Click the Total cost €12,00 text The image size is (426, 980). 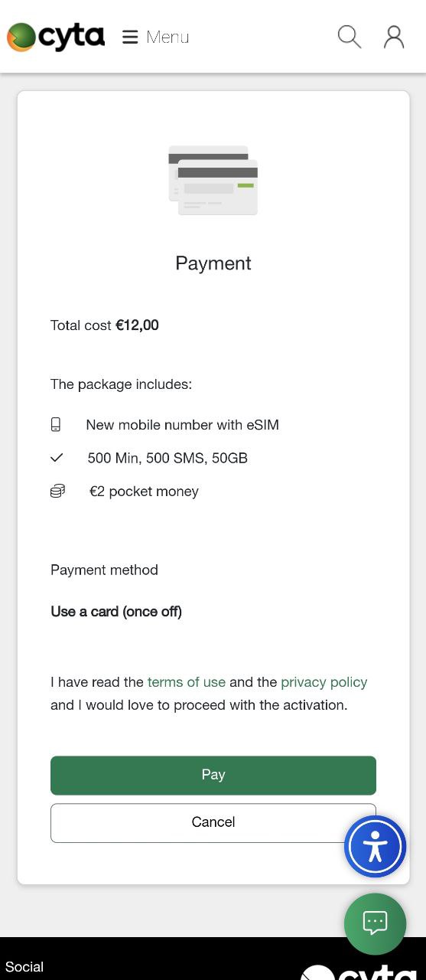pos(105,325)
